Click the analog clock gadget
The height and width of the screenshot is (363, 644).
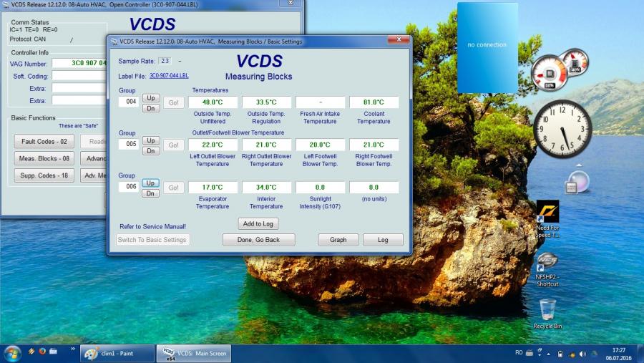click(562, 129)
